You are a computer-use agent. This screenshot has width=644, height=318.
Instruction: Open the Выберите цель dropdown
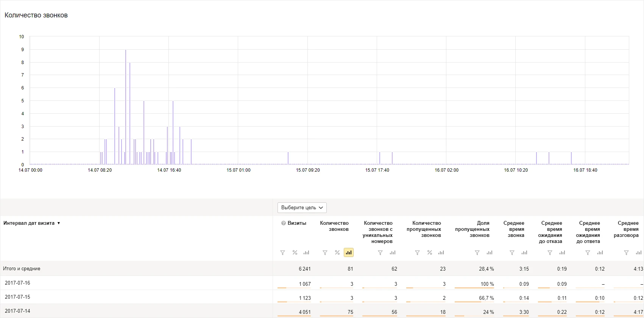click(x=302, y=208)
